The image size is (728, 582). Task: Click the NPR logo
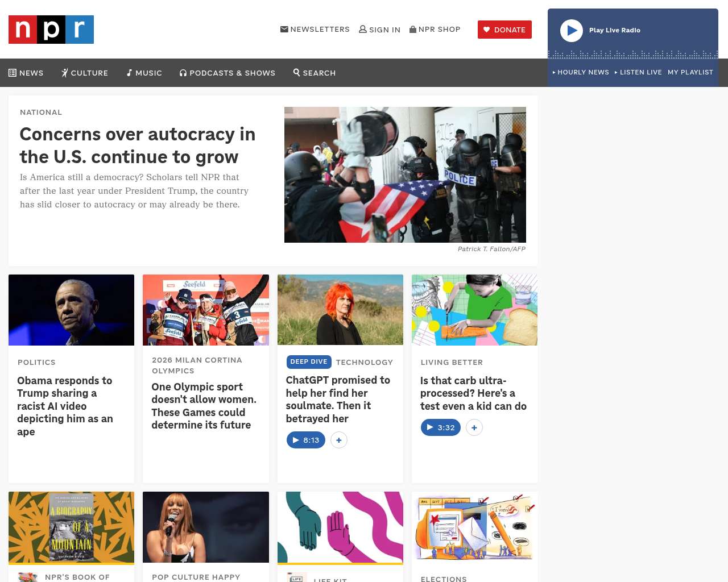pyautogui.click(x=51, y=30)
